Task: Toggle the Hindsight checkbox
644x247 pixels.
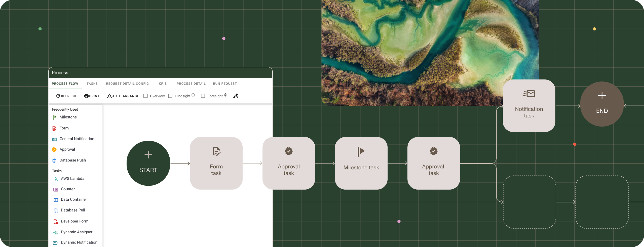Action: [x=170, y=96]
